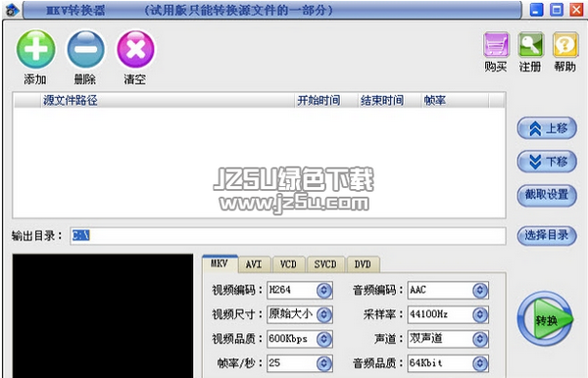This screenshot has width=588, height=378.
Task: Open the Register (注册) key icon
Action: (530, 45)
